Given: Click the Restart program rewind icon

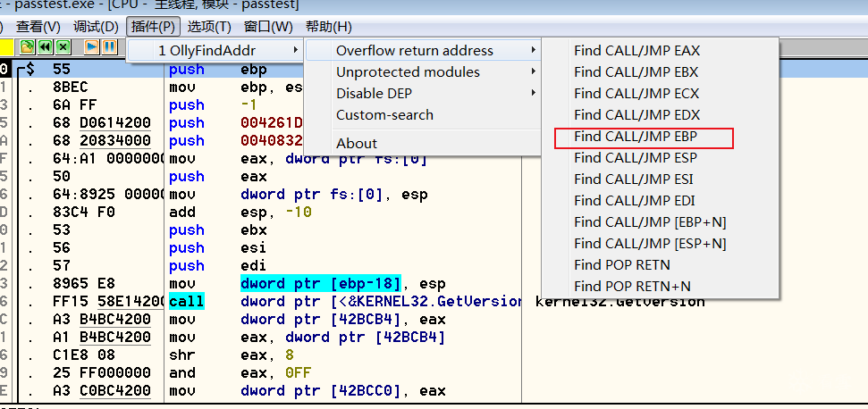Looking at the screenshot, I should pos(46,47).
